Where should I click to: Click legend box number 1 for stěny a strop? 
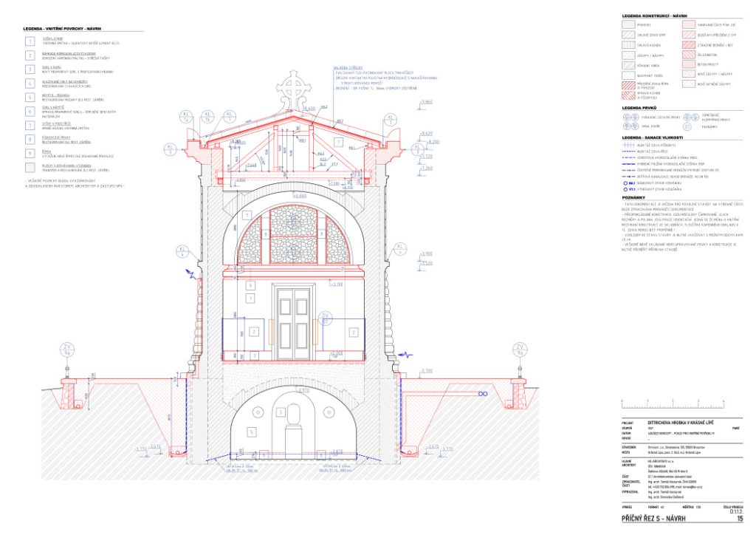click(30, 41)
